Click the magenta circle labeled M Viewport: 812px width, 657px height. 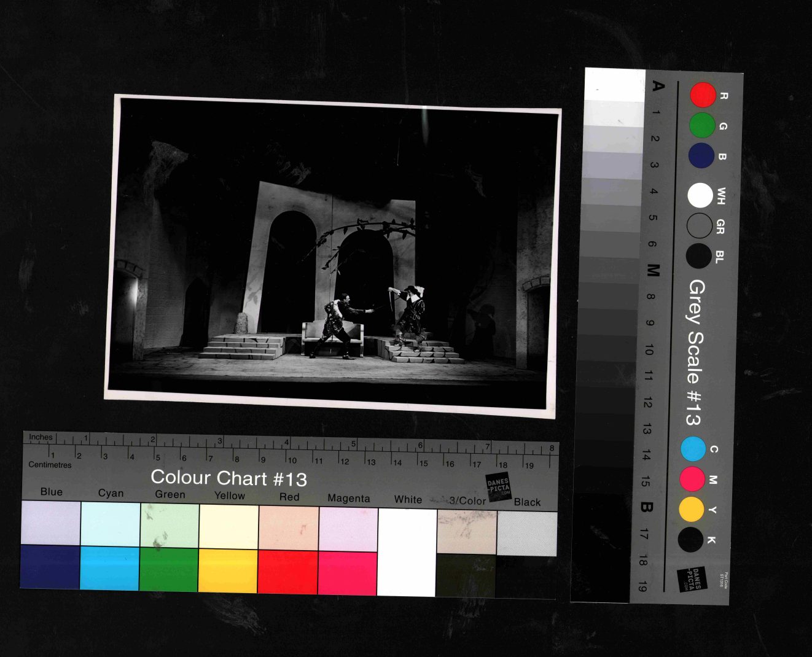tap(692, 479)
